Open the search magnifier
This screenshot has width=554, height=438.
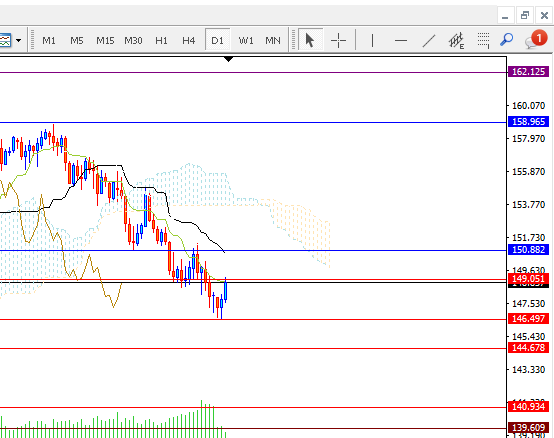[x=507, y=40]
